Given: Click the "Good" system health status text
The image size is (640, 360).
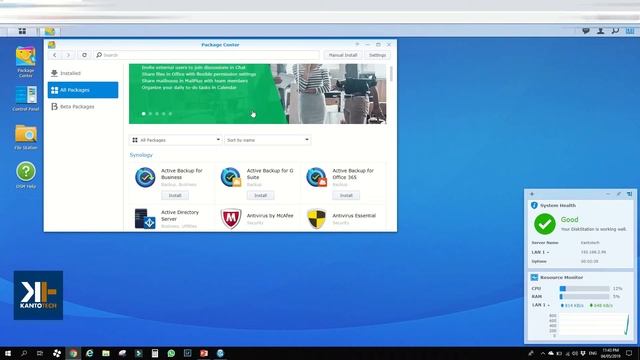Looking at the screenshot, I should tap(569, 220).
